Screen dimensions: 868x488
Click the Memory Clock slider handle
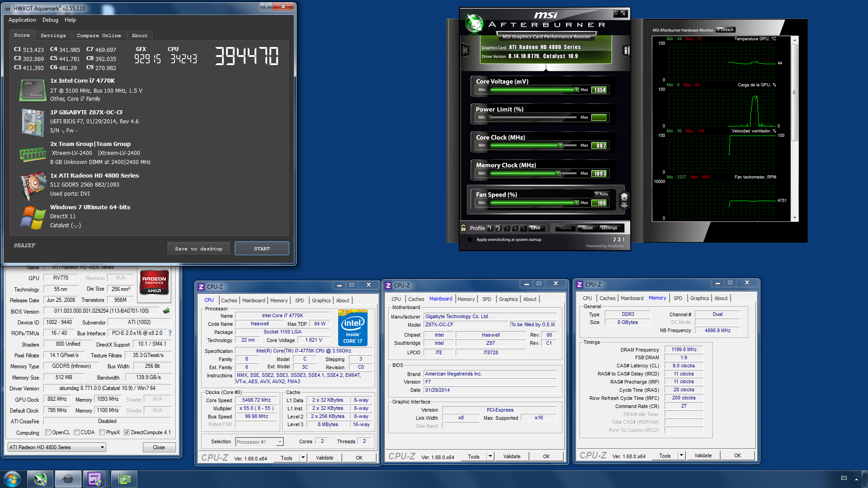click(x=558, y=173)
